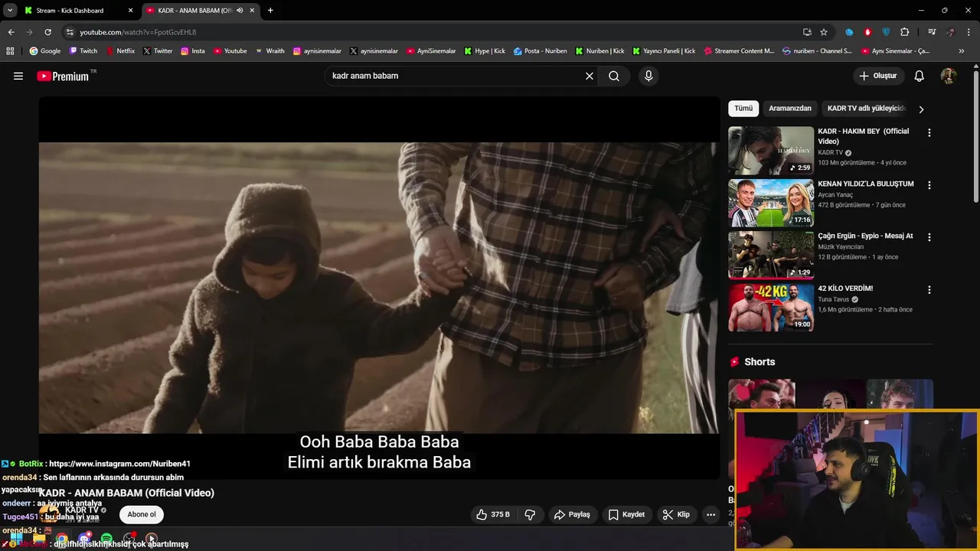Open the Çağrı Ergün - Eypio thumbnail
980x551 pixels.
[x=771, y=256]
